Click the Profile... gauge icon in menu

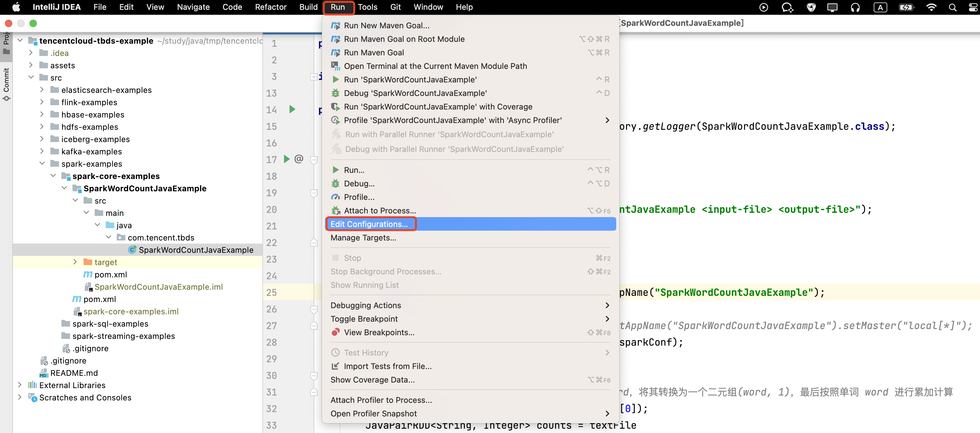tap(335, 197)
